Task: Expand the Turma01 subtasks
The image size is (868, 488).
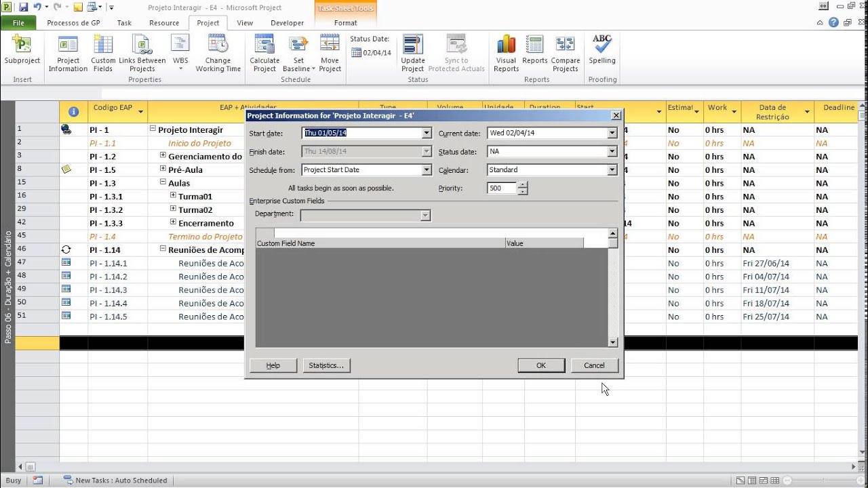Action: (x=173, y=195)
